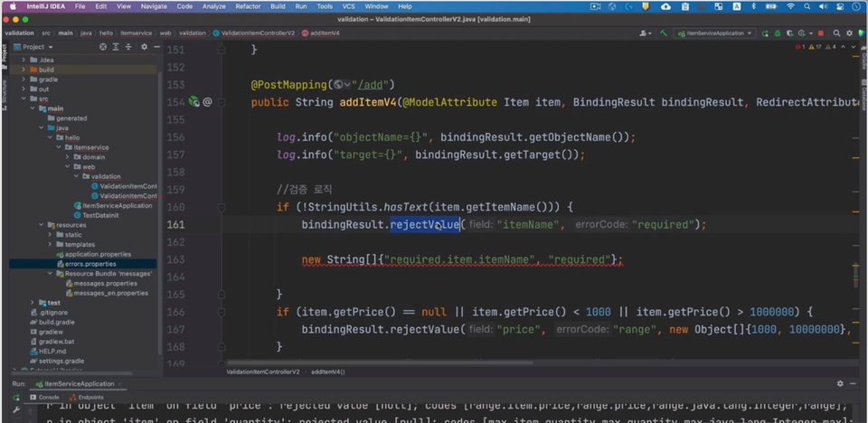Select TestDataInit class in tree
The width and height of the screenshot is (868, 423).
[x=96, y=215]
